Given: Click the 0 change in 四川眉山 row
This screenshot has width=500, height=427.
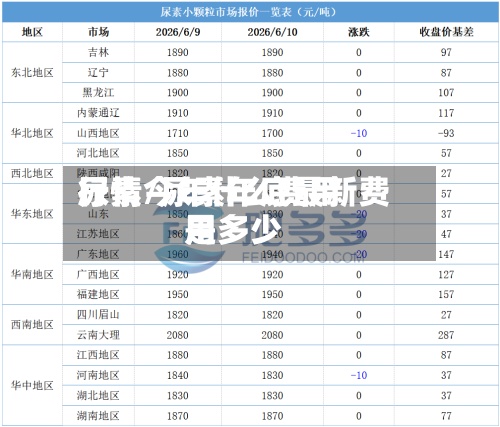Looking at the screenshot, I should tap(359, 315).
